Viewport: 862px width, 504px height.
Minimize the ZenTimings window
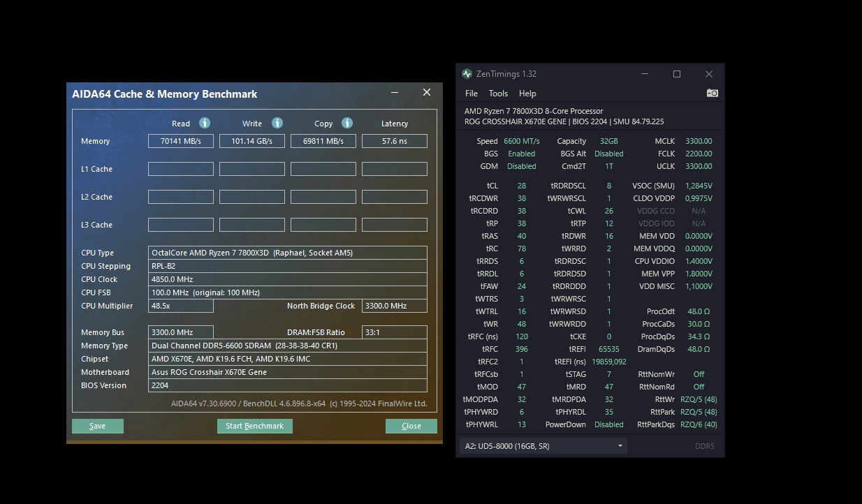click(x=644, y=74)
